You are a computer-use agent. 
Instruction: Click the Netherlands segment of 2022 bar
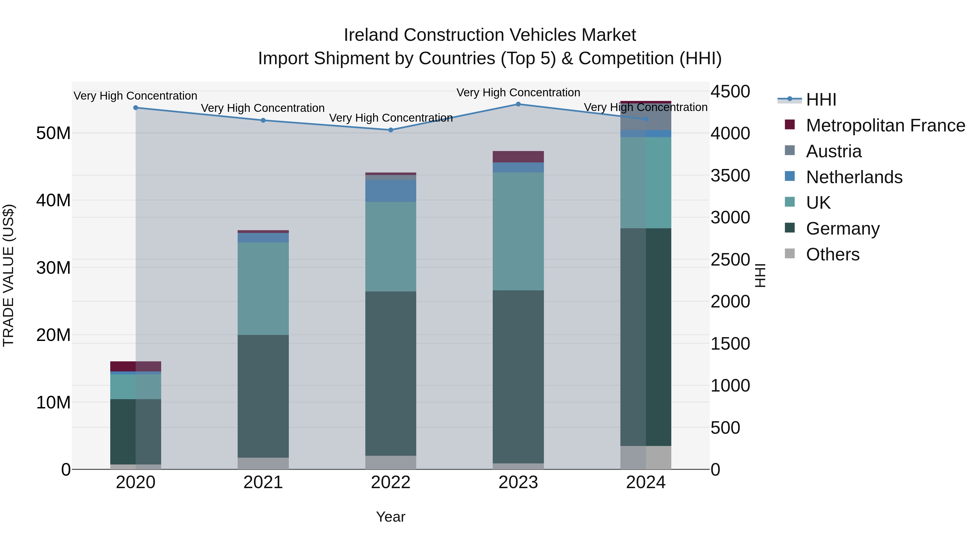point(391,191)
